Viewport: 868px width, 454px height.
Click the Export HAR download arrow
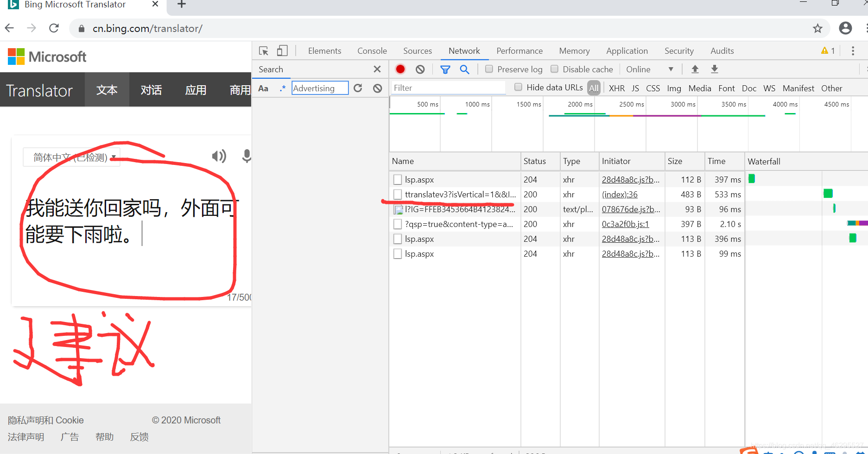[715, 69]
